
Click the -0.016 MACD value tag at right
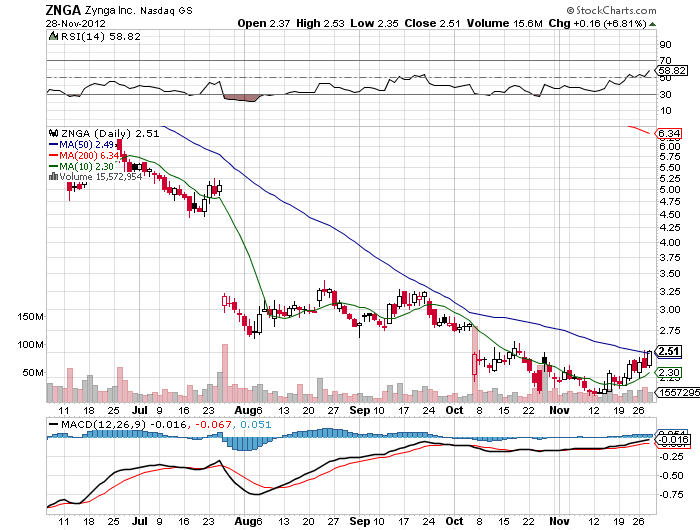point(672,440)
